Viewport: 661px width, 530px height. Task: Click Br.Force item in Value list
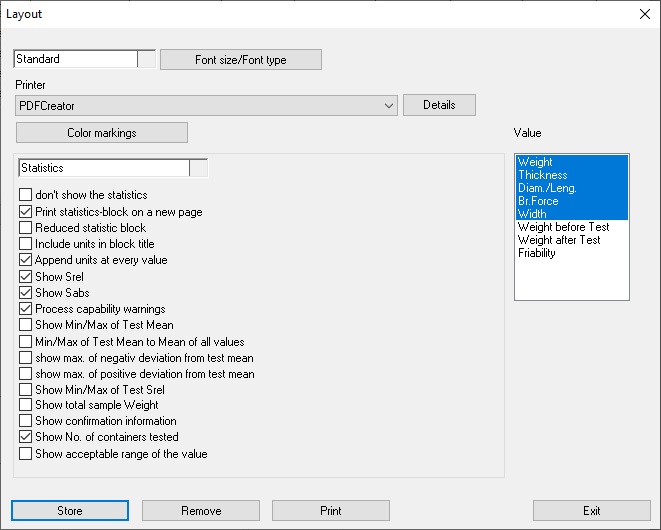pyautogui.click(x=538, y=201)
